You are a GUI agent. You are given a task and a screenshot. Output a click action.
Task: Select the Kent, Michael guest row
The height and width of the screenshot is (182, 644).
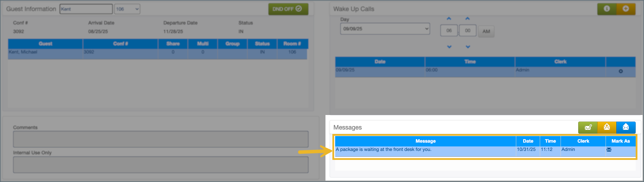(x=45, y=52)
